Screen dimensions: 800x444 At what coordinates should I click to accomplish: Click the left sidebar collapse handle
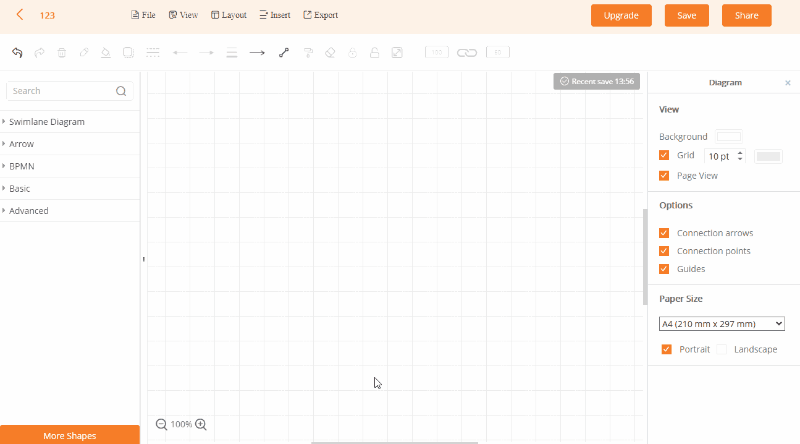(143, 259)
